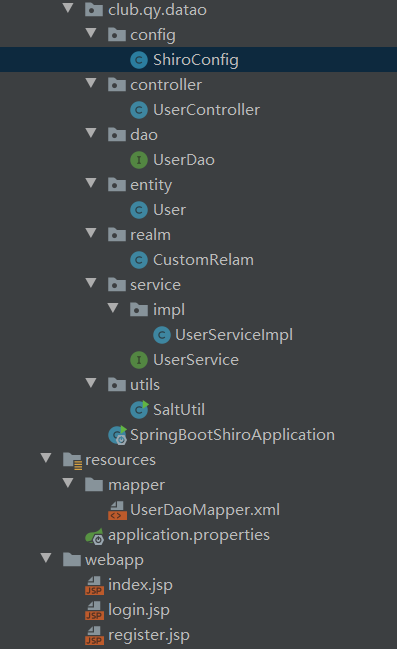
Task: Click the UserServiceImpl class icon
Action: 161,335
